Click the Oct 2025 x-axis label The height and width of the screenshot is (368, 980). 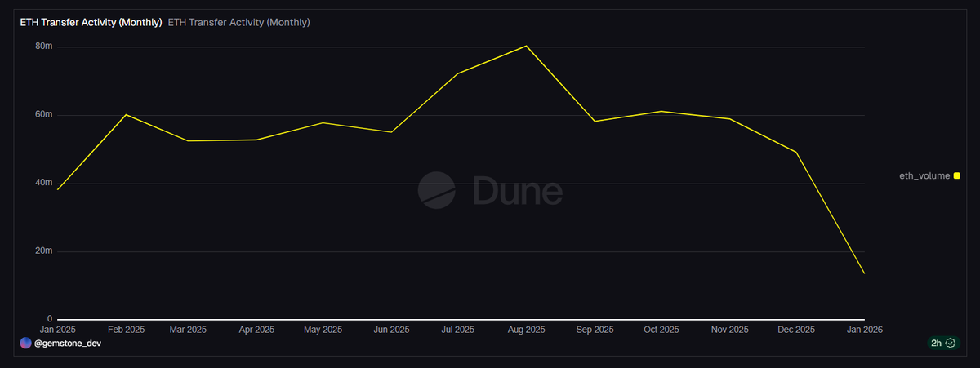tap(661, 330)
